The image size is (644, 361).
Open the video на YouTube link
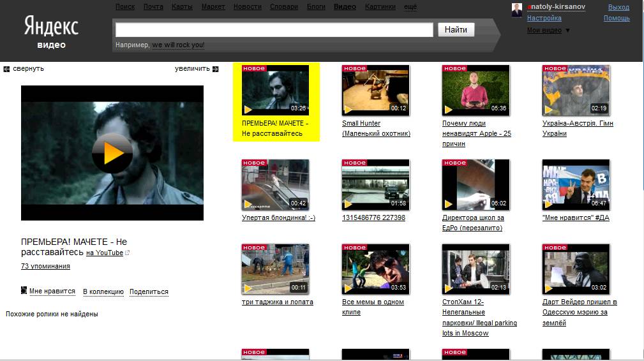105,253
